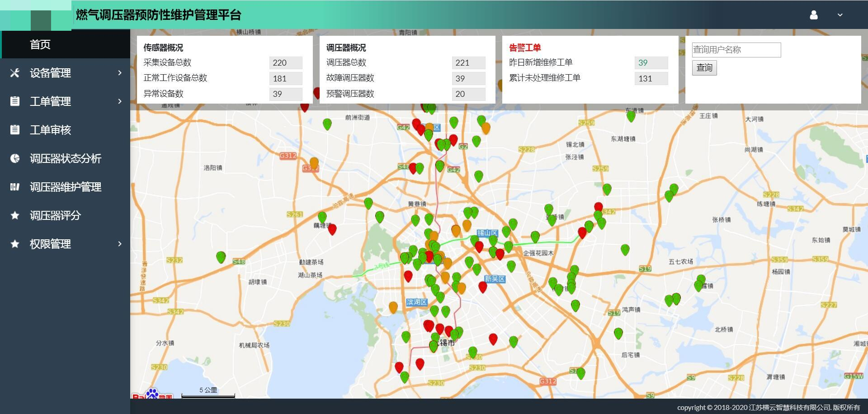Open the 工单审核 menu item
This screenshot has height=414, width=868.
(65, 130)
